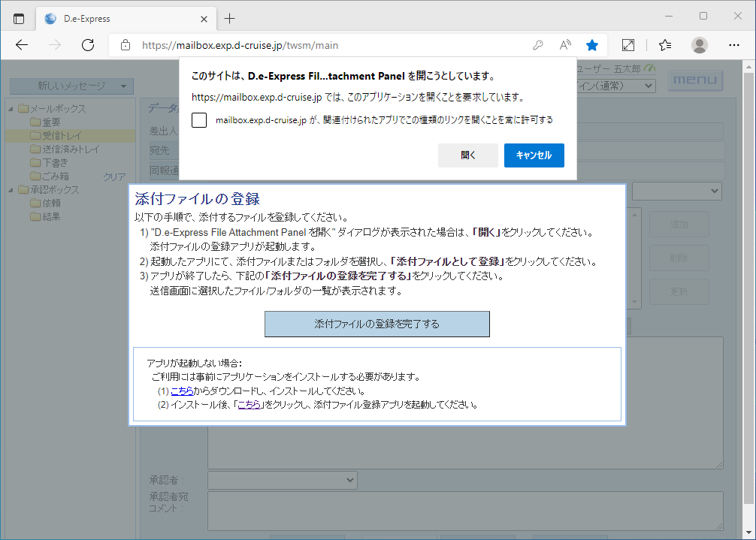Open the favorites list icon
The width and height of the screenshot is (756, 540).
(664, 45)
